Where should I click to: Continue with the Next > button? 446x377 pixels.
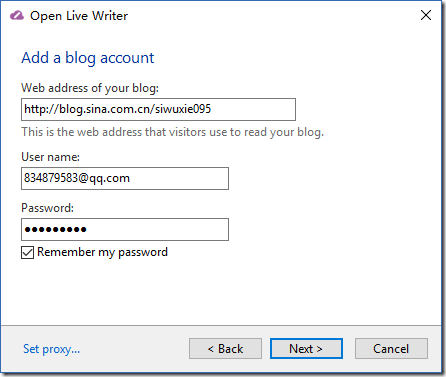pos(306,349)
